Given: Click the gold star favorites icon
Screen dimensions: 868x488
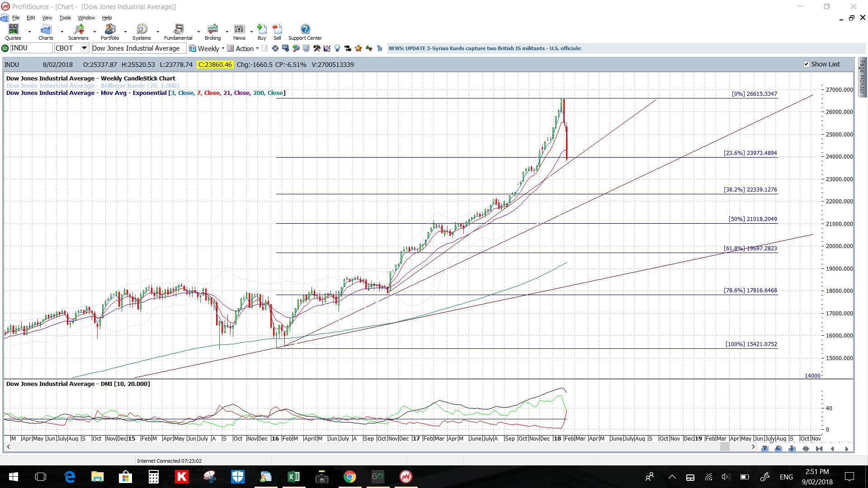Looking at the screenshot, I should click(x=359, y=48).
